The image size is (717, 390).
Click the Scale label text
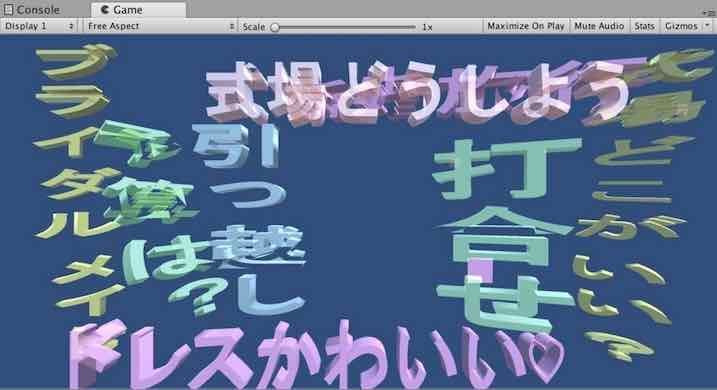click(x=254, y=27)
